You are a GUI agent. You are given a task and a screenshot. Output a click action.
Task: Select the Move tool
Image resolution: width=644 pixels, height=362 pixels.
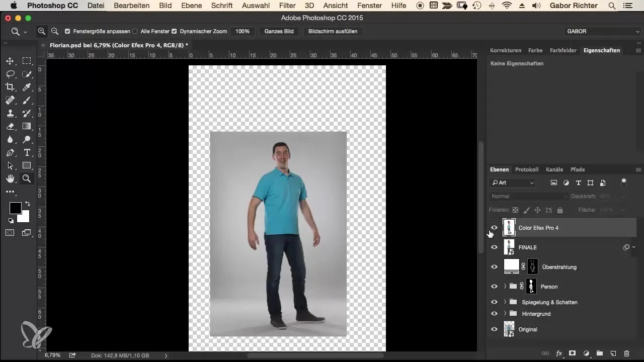pos(10,61)
